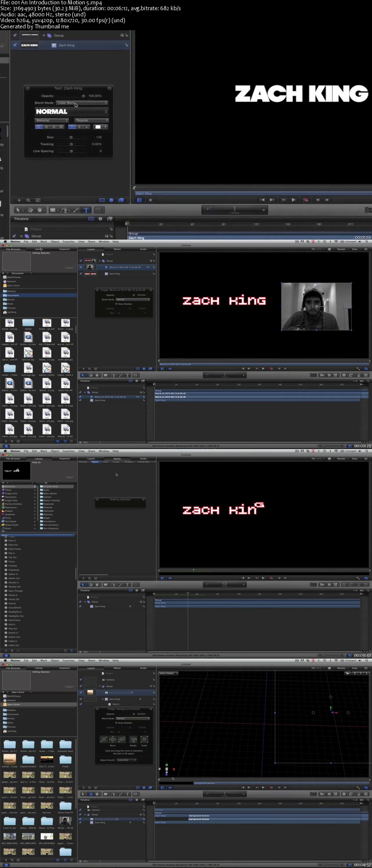Select the Text tool in the 00:01:16 frame
The height and width of the screenshot is (868, 372).
point(86,210)
